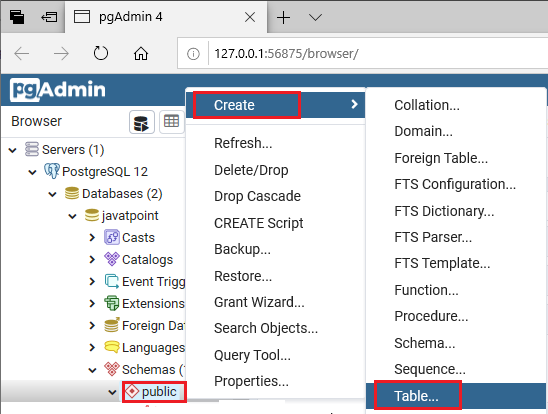
Task: Collapse the Databases (2) node
Action: pyautogui.click(x=52, y=194)
